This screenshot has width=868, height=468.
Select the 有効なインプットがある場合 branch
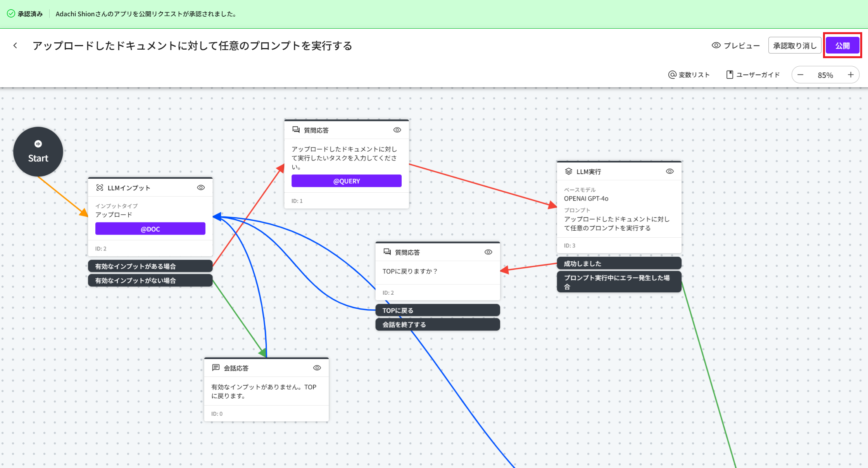click(x=150, y=266)
